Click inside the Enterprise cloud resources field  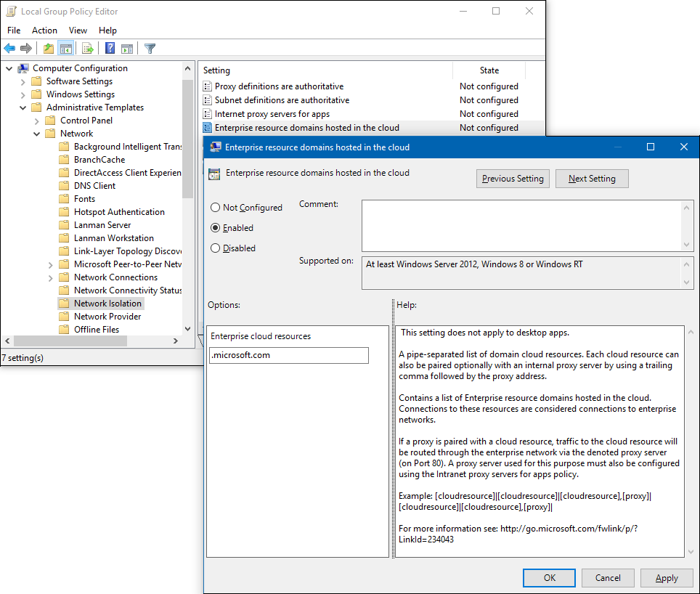pyautogui.click(x=288, y=355)
